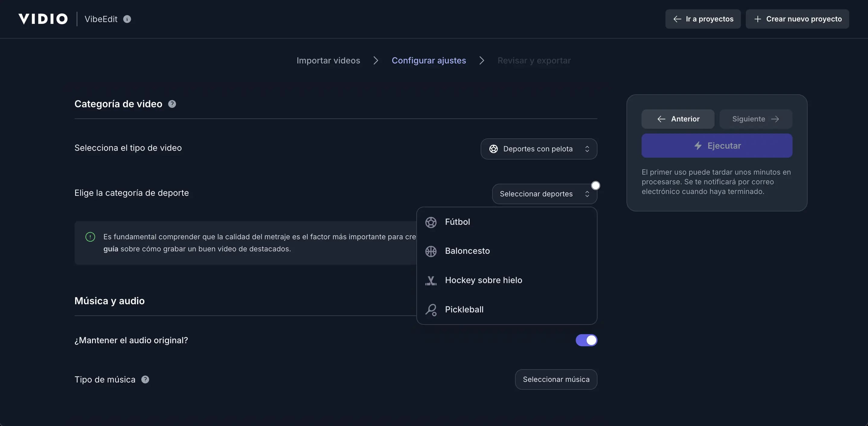Click the Pickleball paddle icon
The image size is (868, 426).
[x=431, y=310]
